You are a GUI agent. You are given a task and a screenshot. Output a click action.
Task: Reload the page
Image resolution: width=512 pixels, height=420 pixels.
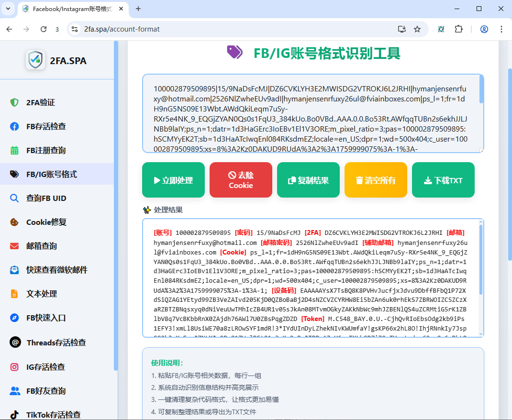tap(44, 29)
